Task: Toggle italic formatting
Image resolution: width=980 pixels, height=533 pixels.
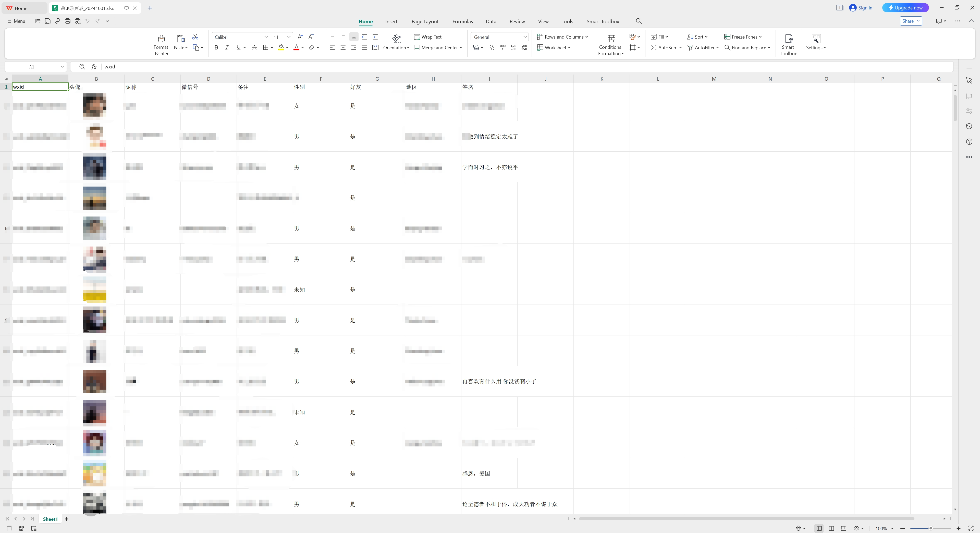Action: tap(227, 47)
